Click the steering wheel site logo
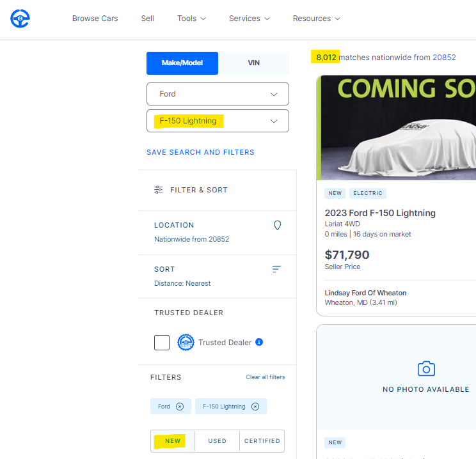Screen dimensions: 476x459 tap(20, 19)
